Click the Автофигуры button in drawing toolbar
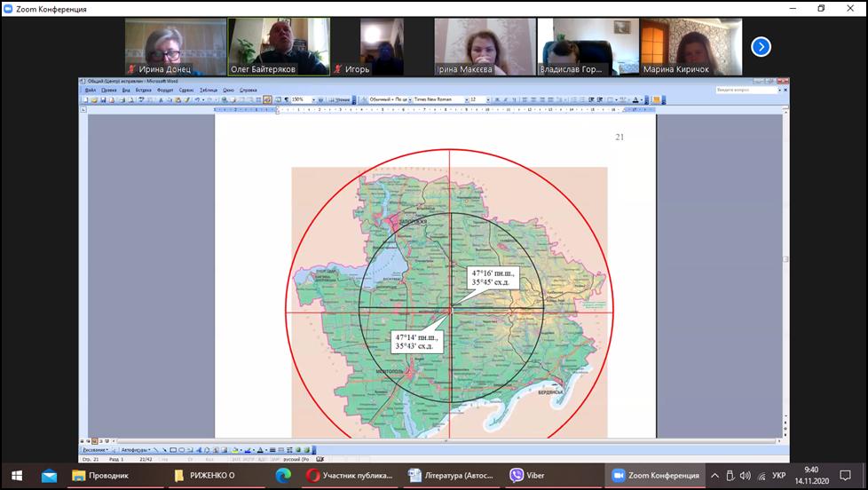 [137, 450]
